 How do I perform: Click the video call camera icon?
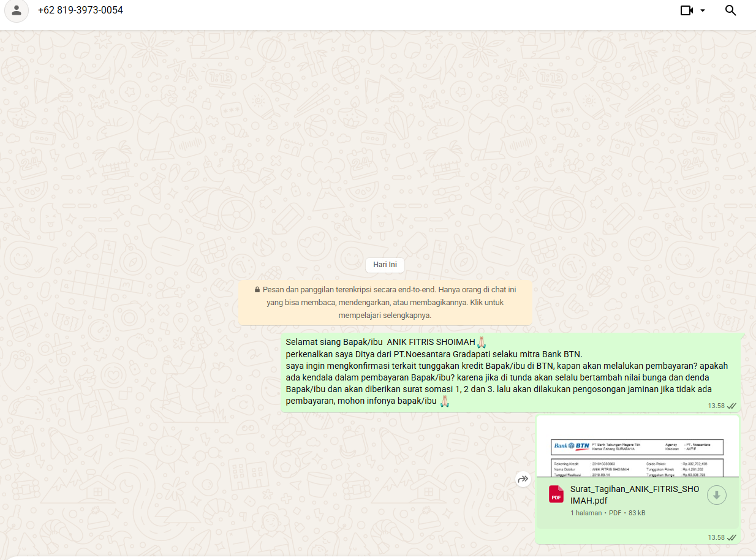(x=686, y=10)
